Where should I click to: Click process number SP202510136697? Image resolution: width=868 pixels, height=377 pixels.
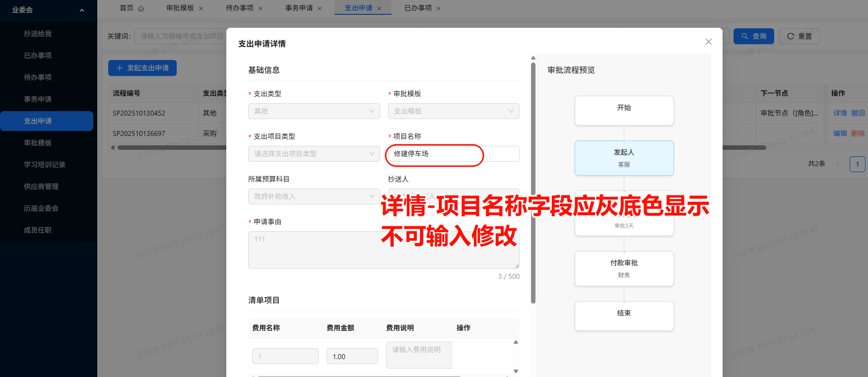(139, 133)
